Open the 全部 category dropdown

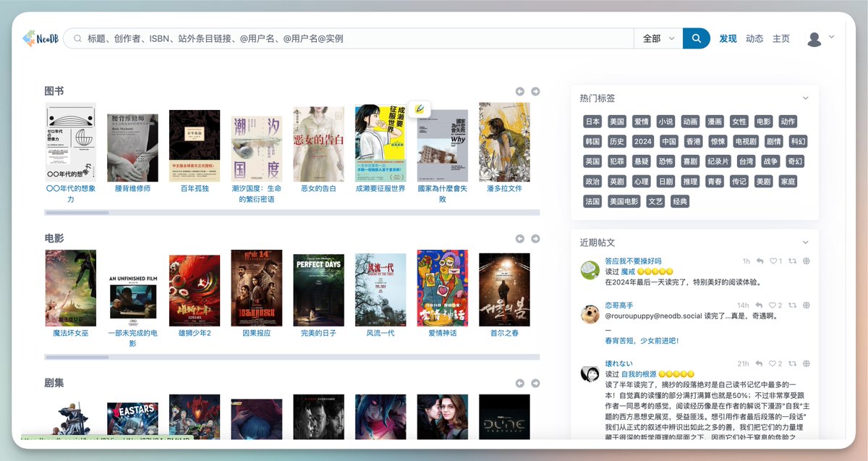coord(658,38)
